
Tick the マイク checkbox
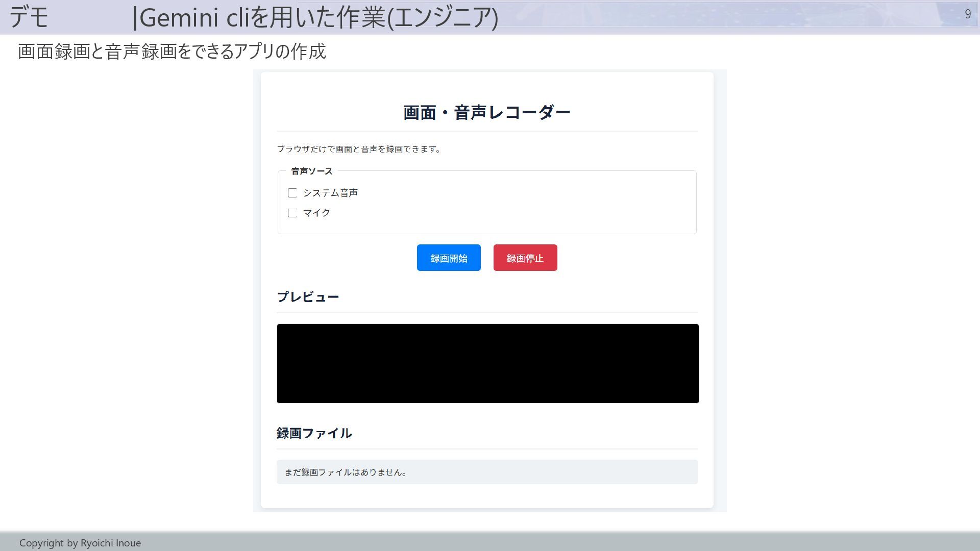(x=292, y=213)
